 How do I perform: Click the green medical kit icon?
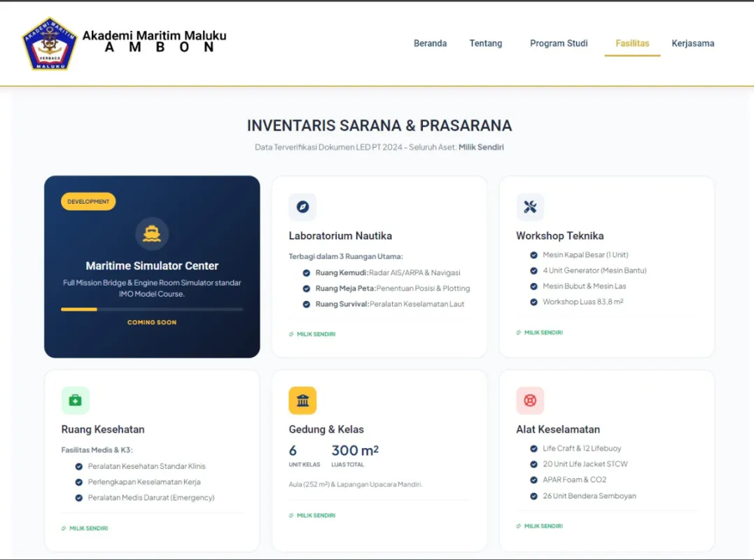pos(76,400)
